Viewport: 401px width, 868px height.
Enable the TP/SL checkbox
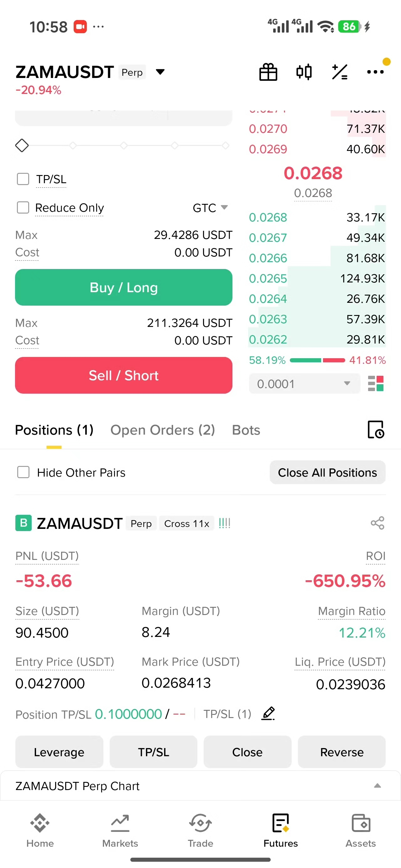pyautogui.click(x=23, y=179)
